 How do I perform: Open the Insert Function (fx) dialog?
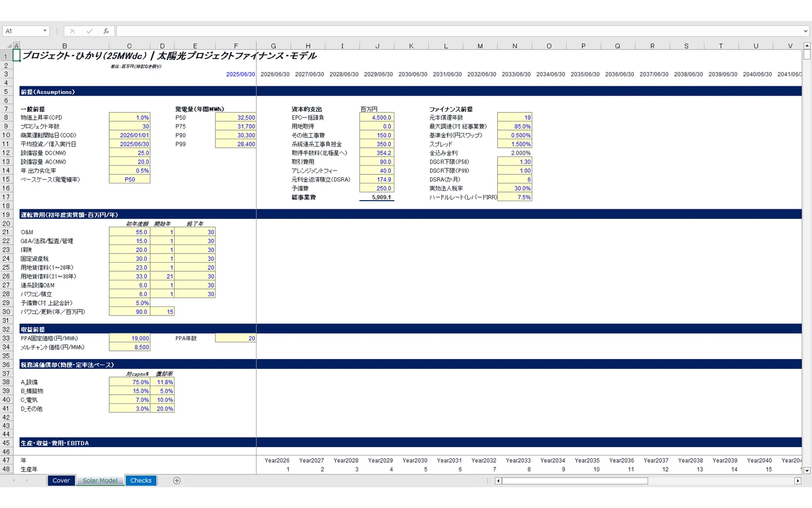coord(106,31)
